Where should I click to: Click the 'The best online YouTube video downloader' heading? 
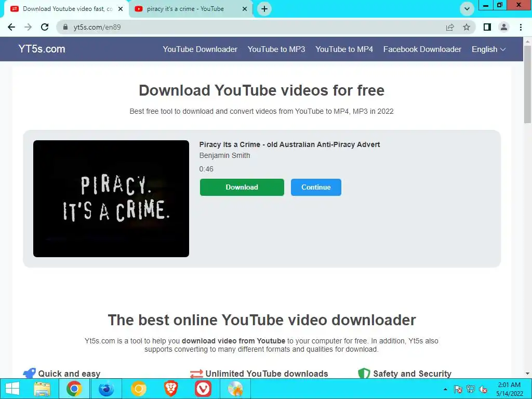point(262,320)
